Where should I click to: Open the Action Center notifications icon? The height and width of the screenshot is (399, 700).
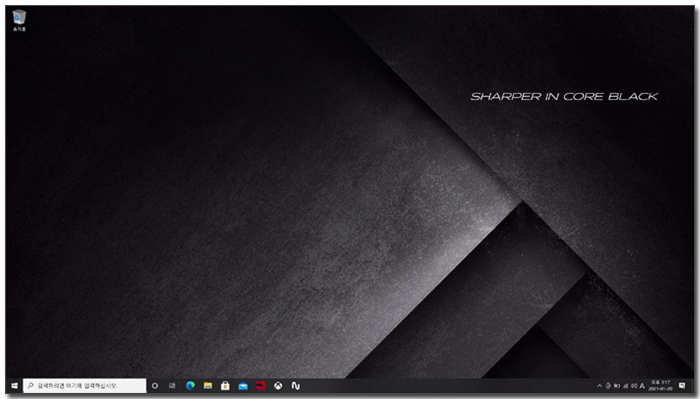pos(682,386)
